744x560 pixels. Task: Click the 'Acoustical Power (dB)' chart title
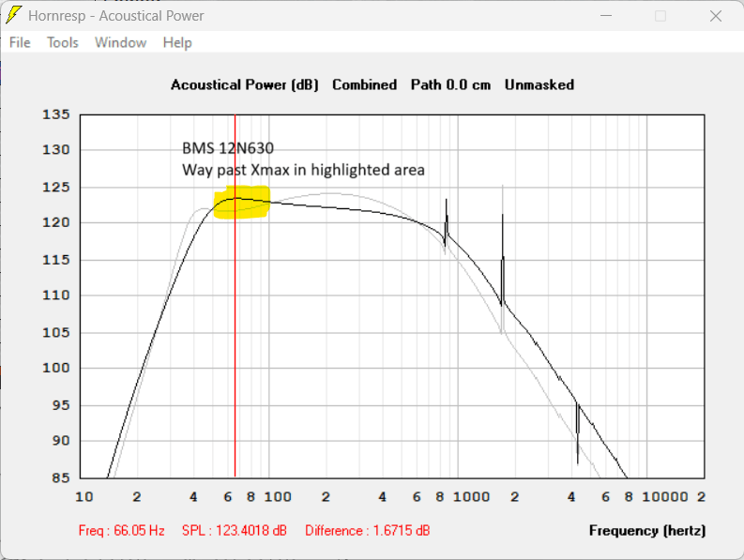(244, 85)
